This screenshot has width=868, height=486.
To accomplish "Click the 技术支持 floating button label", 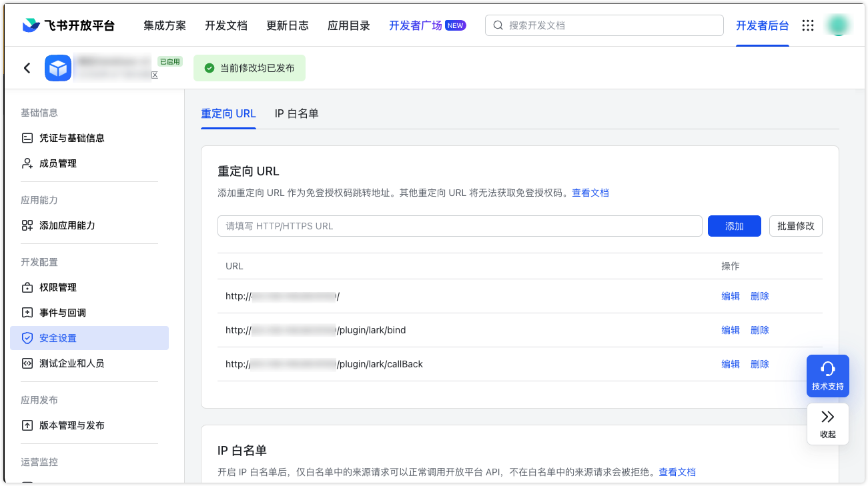I will pos(828,387).
